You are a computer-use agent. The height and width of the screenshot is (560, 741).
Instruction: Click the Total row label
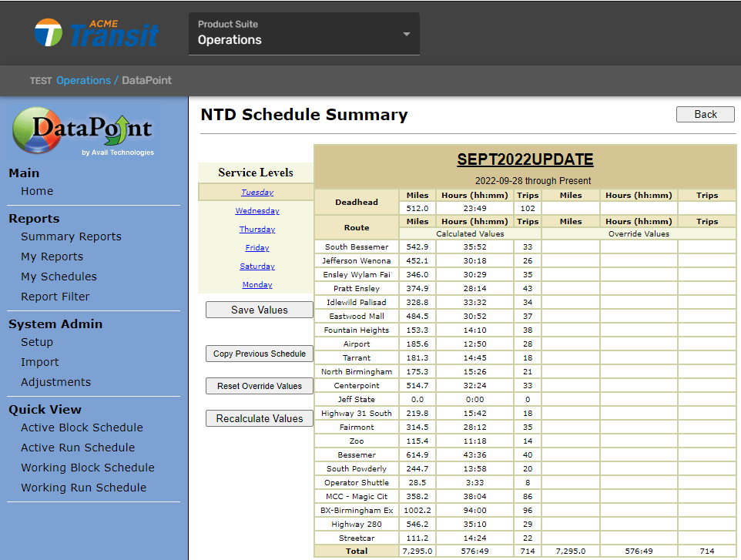click(x=357, y=551)
